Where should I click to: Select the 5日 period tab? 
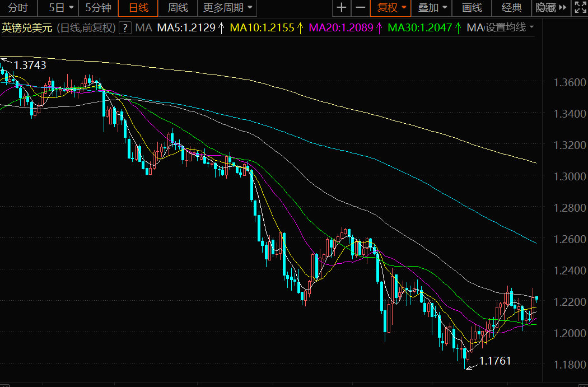point(57,7)
